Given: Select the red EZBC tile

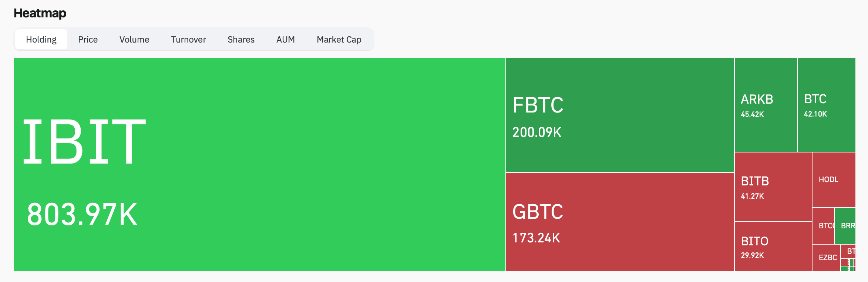Looking at the screenshot, I should coord(826,258).
